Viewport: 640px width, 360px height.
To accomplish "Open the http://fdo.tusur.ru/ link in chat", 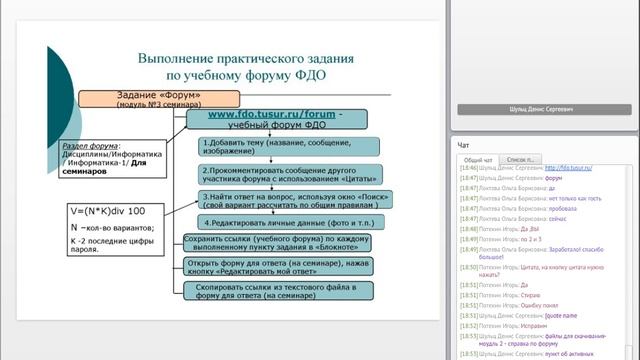I will [x=568, y=168].
